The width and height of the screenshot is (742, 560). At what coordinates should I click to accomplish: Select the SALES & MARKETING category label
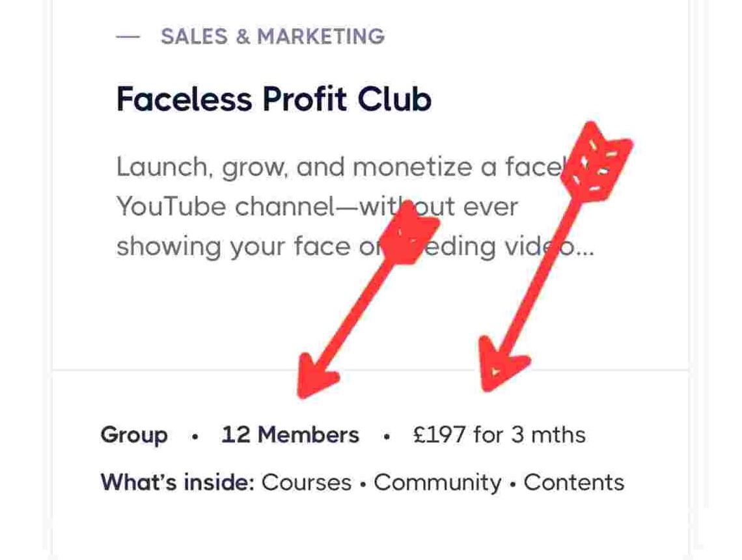tap(273, 36)
